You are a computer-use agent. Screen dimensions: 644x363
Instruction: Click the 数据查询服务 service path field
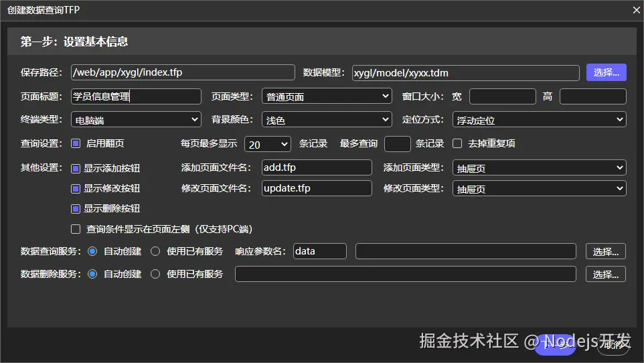click(x=466, y=251)
